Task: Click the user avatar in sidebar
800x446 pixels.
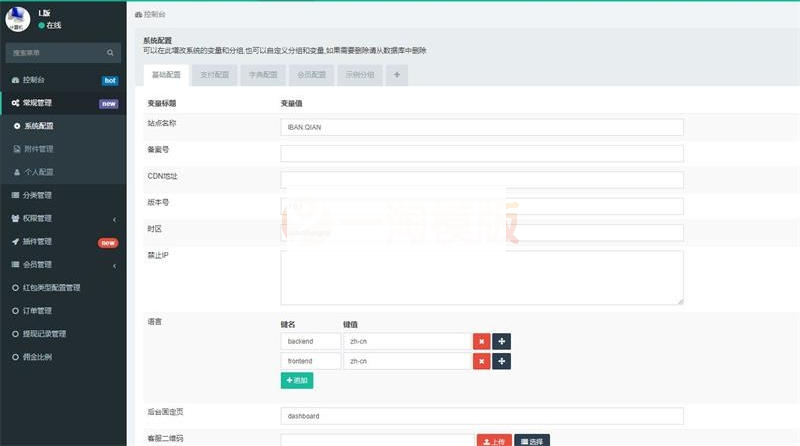Action: tap(18, 18)
